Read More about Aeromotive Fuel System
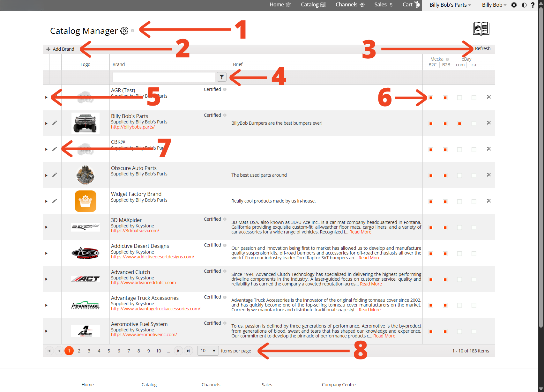This screenshot has width=544, height=392. pyautogui.click(x=384, y=336)
